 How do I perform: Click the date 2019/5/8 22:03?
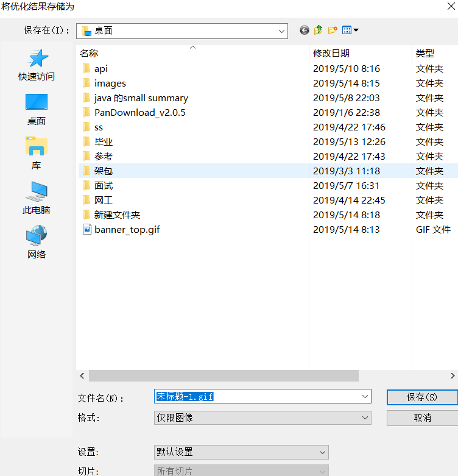click(x=347, y=98)
